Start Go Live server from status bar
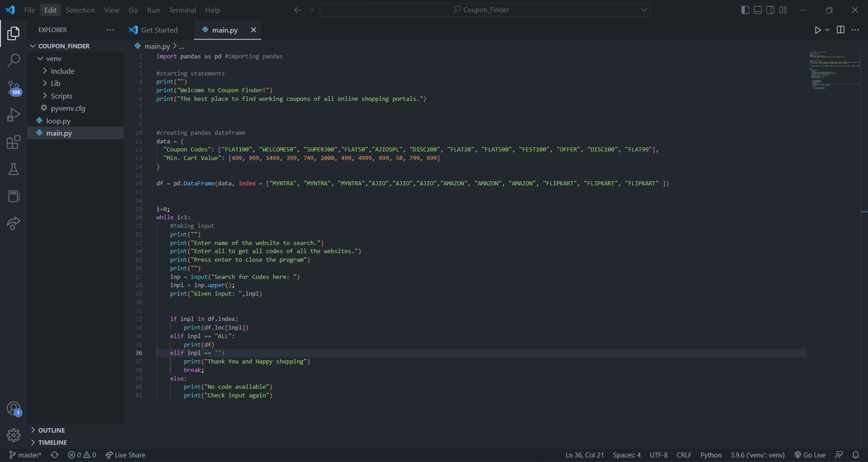The height and width of the screenshot is (462, 868). (x=810, y=455)
